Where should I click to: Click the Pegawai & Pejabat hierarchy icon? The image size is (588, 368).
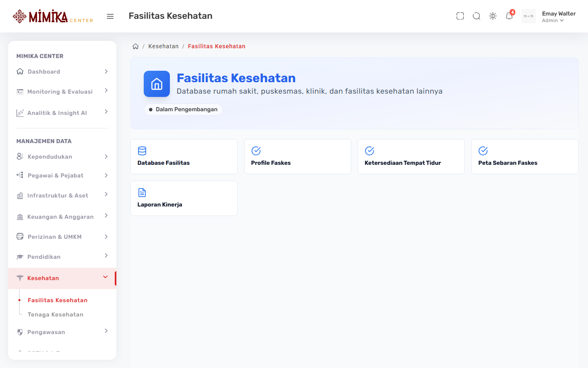[20, 175]
